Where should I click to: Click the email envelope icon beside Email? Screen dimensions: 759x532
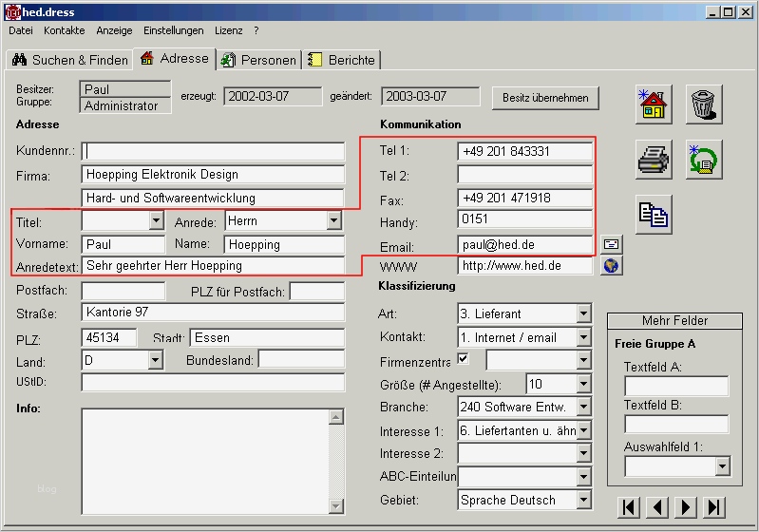point(612,244)
